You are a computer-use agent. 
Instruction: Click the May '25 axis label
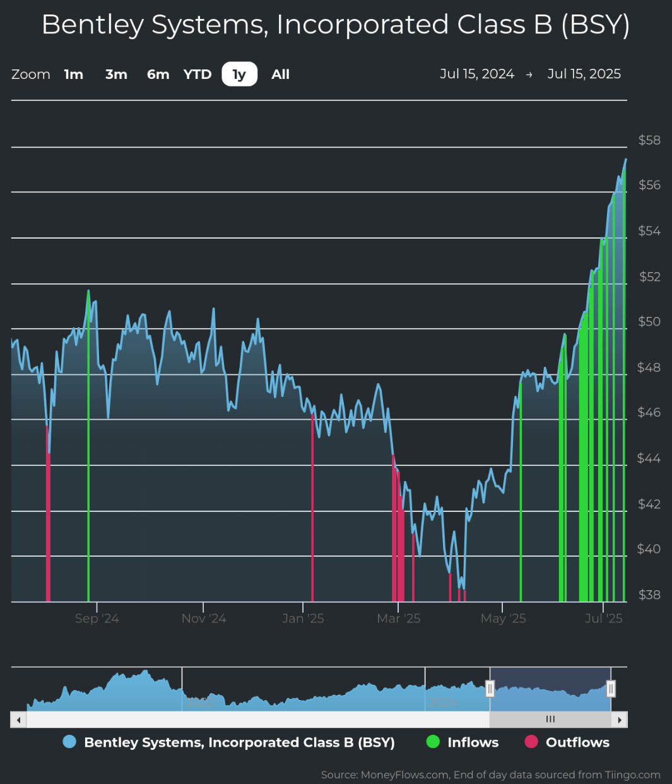tap(503, 619)
